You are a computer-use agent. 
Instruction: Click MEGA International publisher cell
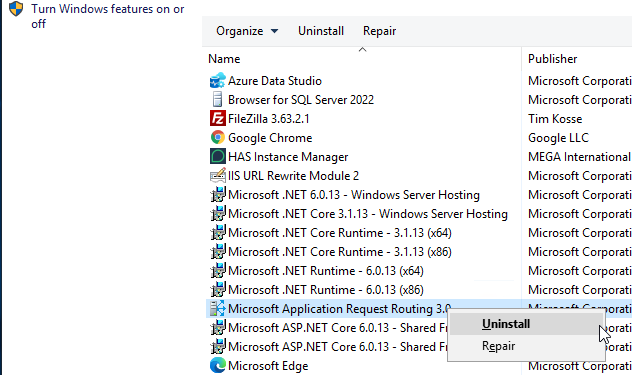[580, 156]
